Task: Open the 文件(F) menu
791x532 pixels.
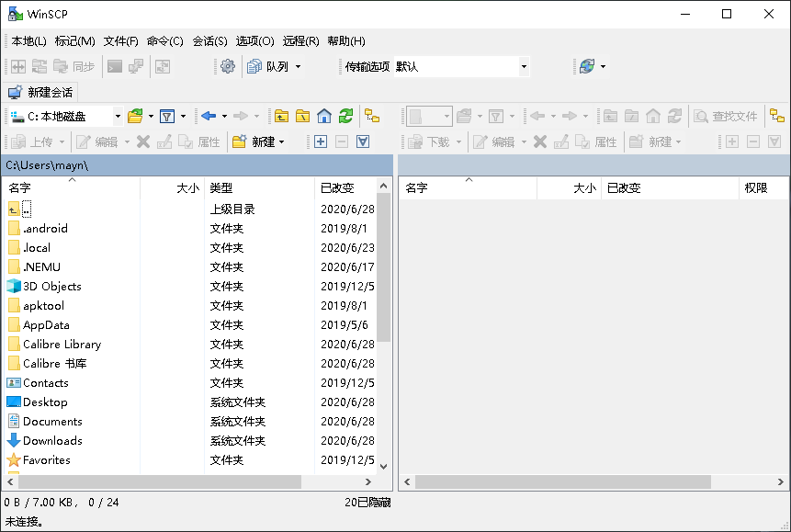Action: point(120,40)
